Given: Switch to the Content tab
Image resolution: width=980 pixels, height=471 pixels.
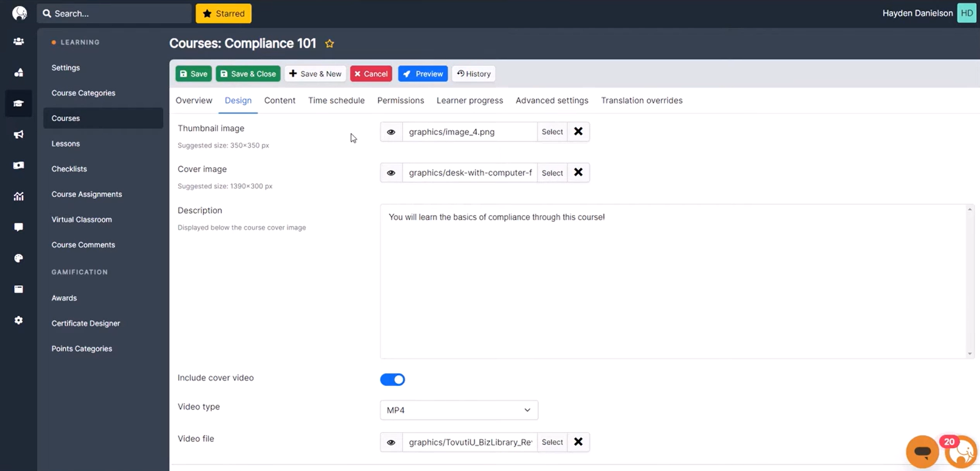Looking at the screenshot, I should [x=279, y=100].
